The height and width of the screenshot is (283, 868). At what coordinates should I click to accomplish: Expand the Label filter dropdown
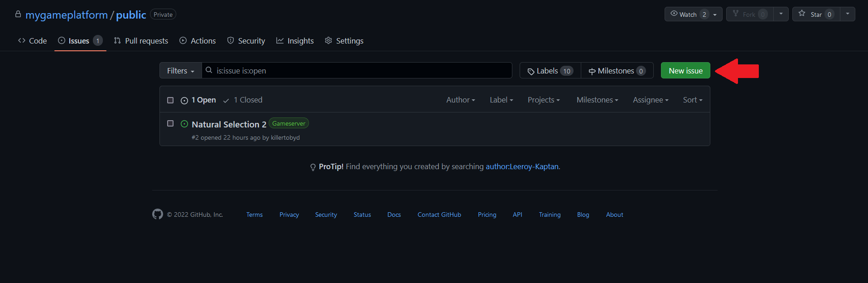coord(501,100)
